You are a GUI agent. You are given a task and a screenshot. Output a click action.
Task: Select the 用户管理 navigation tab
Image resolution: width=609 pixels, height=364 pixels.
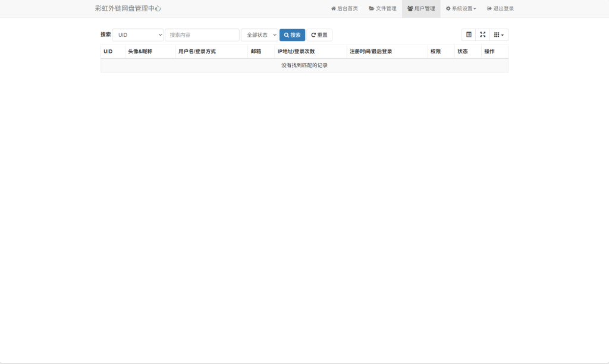tap(422, 8)
